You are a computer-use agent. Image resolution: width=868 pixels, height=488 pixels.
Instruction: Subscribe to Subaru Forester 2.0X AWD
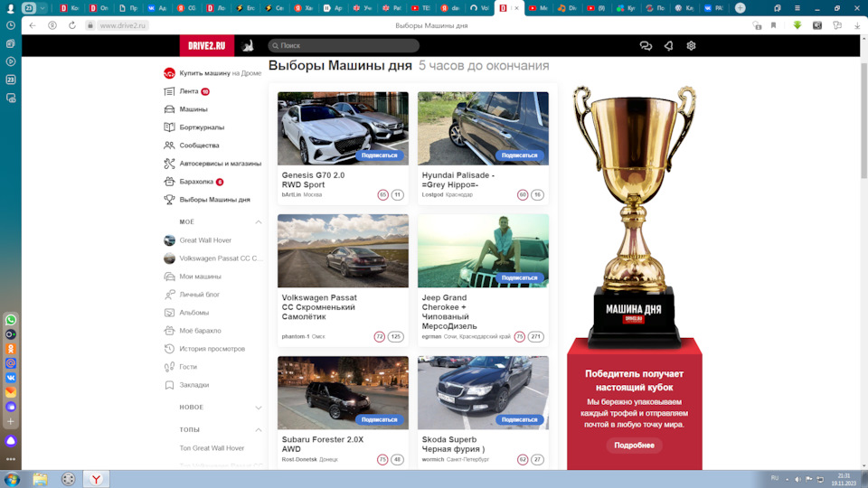tap(379, 420)
